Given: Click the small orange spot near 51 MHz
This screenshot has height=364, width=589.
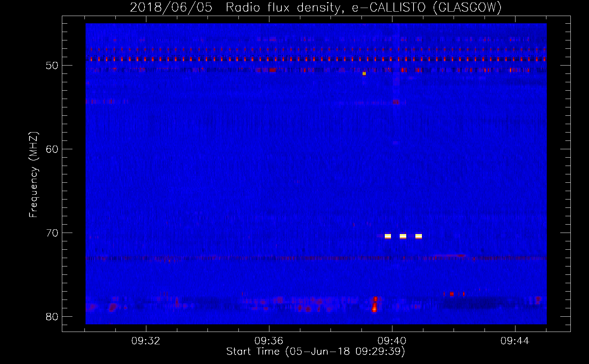Looking at the screenshot, I should click(x=364, y=74).
